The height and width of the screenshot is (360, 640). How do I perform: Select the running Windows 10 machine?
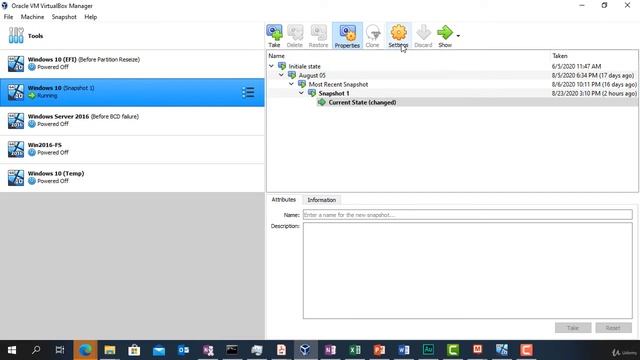click(x=132, y=92)
